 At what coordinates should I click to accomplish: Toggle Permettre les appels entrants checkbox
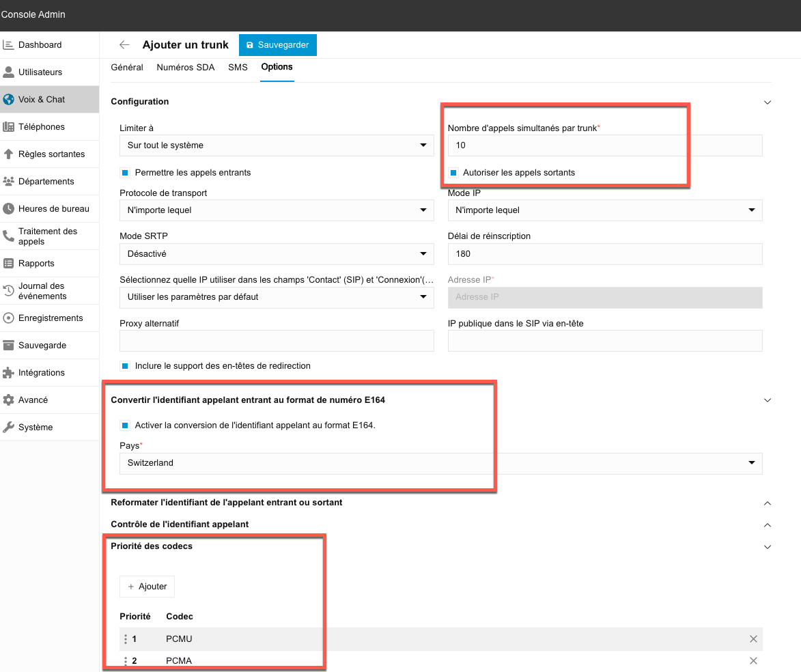pyautogui.click(x=125, y=173)
